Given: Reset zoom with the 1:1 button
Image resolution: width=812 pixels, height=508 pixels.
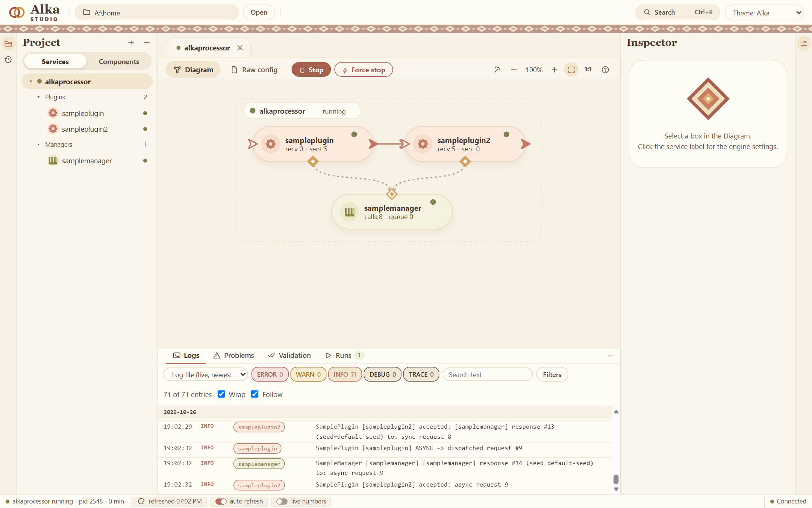Looking at the screenshot, I should 588,70.
